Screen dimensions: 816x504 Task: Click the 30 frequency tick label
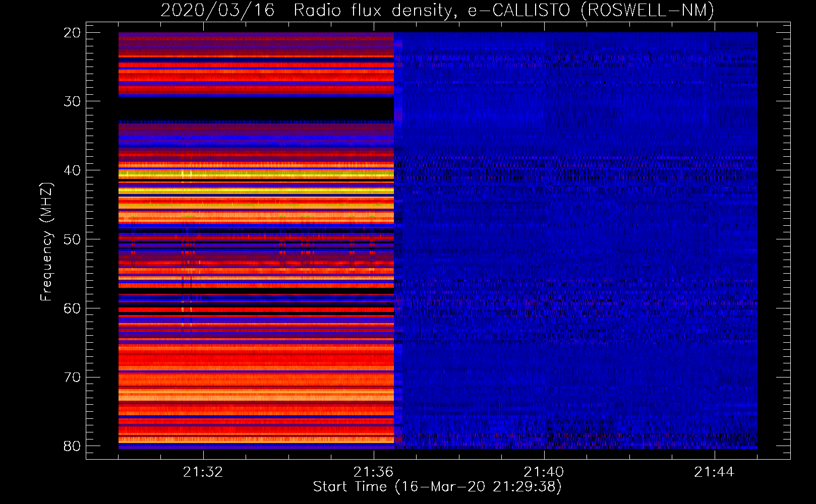point(72,101)
